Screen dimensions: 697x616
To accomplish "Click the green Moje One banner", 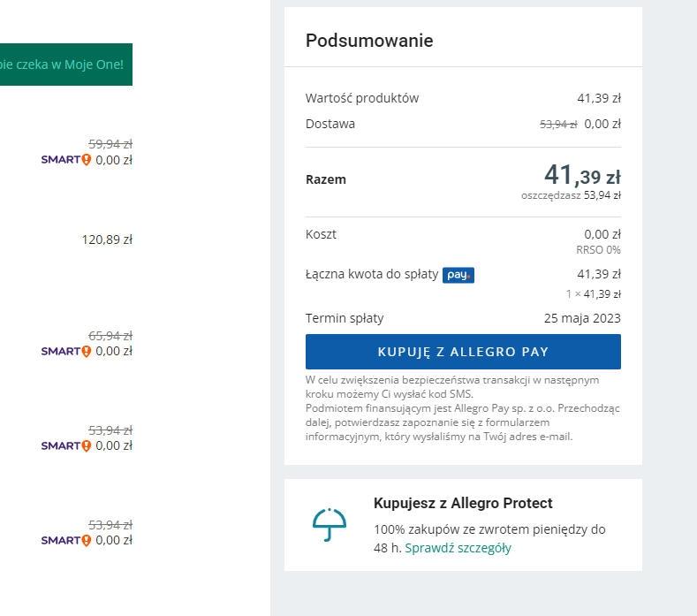I will pos(65,65).
